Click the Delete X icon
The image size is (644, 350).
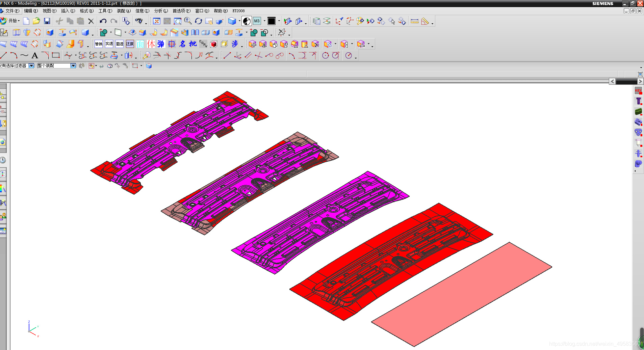click(x=91, y=21)
